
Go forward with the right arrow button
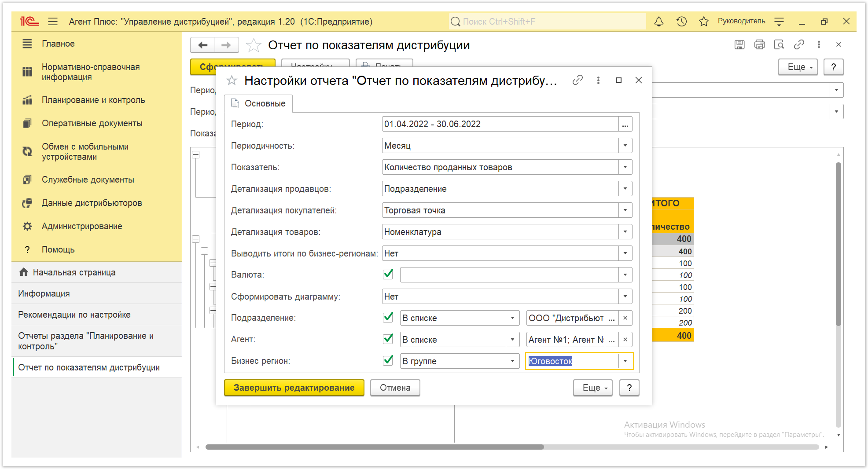pyautogui.click(x=226, y=45)
